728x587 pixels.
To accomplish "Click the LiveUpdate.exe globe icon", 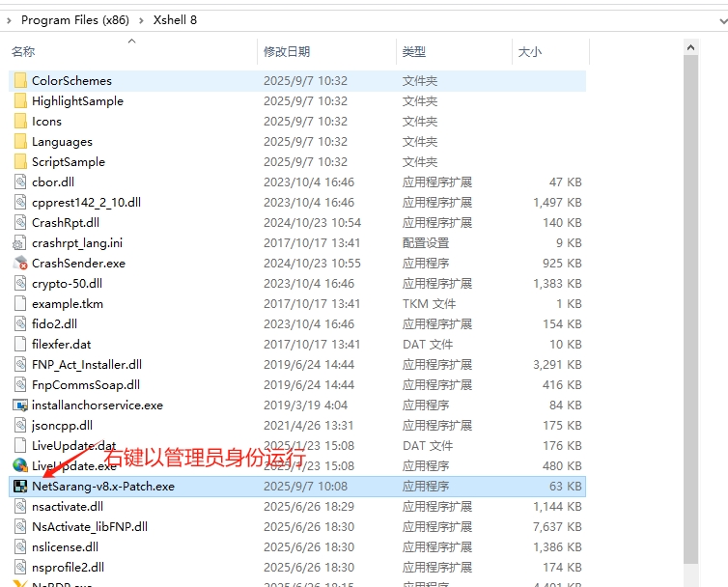I will click(x=20, y=465).
